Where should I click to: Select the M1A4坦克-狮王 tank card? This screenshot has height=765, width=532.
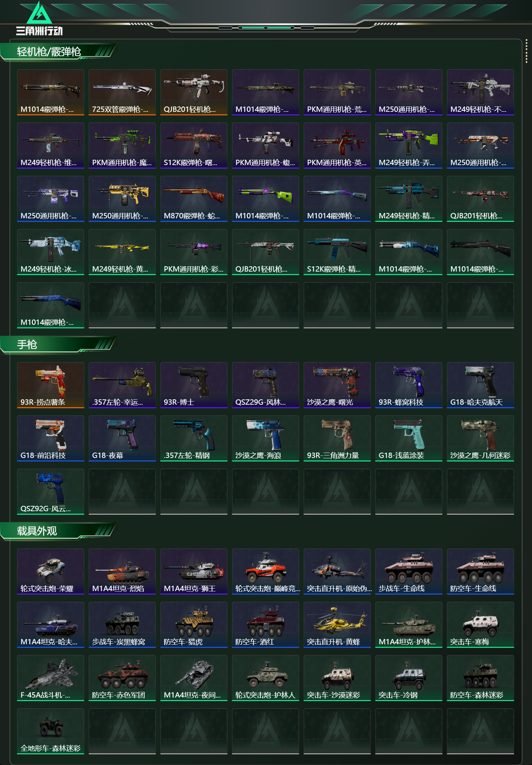click(x=194, y=572)
